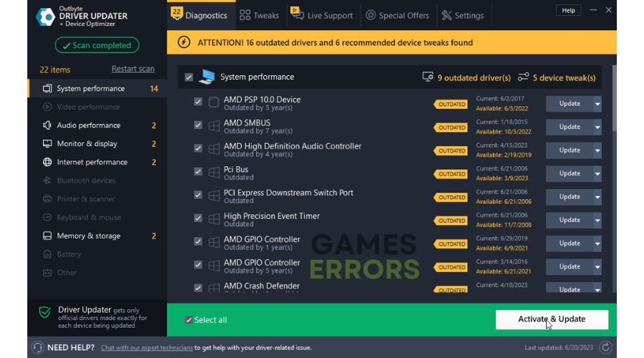This screenshot has height=358, width=644.
Task: Click the Audio performance speaker icon
Action: pyautogui.click(x=47, y=125)
